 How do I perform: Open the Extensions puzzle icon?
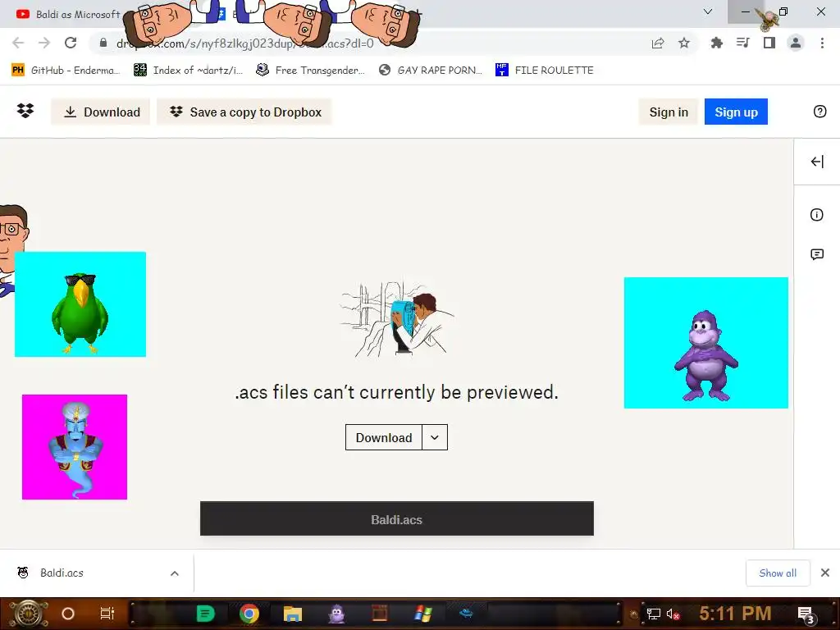point(716,43)
